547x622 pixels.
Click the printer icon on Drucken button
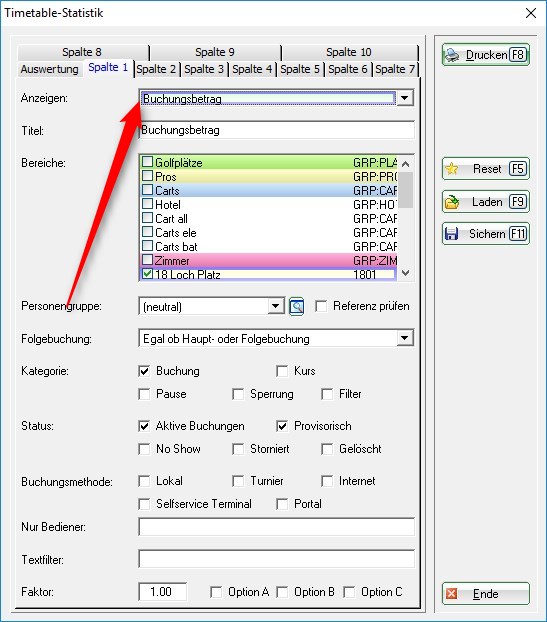(452, 55)
